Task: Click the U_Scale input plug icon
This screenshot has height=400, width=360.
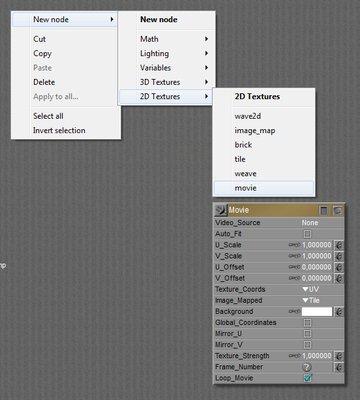Action: [294, 245]
